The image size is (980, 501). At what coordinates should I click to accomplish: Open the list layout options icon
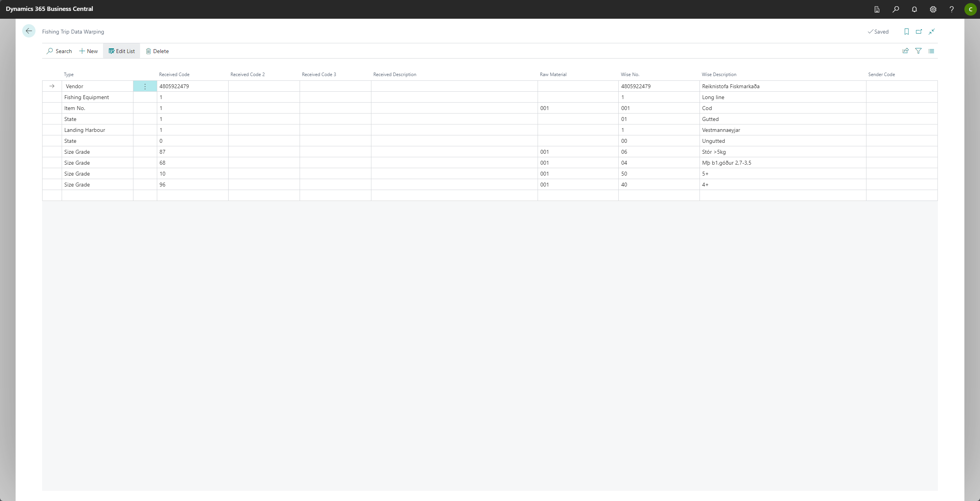(x=931, y=51)
